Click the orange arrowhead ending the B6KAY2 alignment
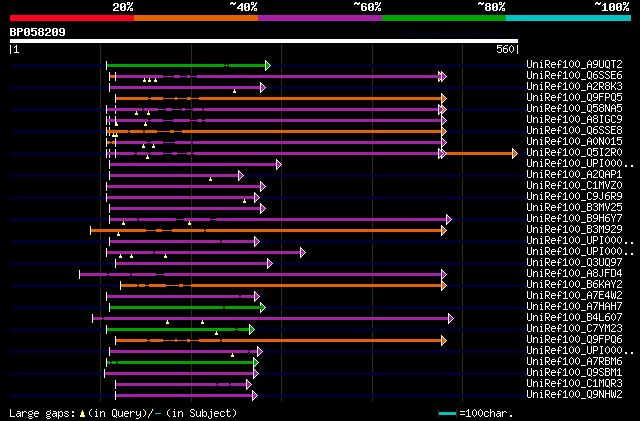Screen dimensions: 640x421 pos(444,285)
